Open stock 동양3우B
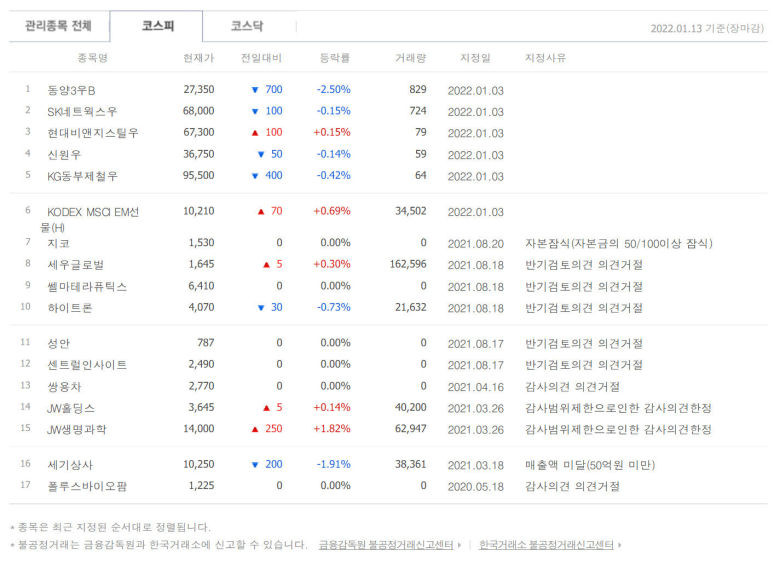 tap(71, 91)
